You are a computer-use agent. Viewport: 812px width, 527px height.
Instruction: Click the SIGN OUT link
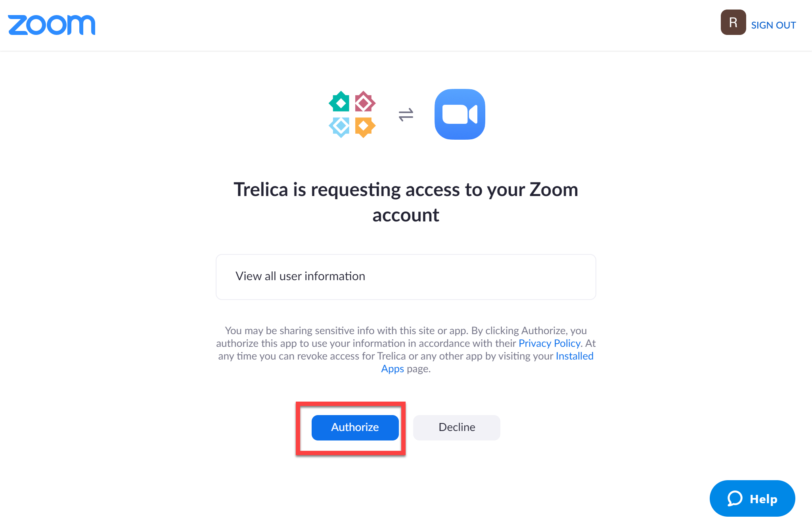[x=773, y=25]
